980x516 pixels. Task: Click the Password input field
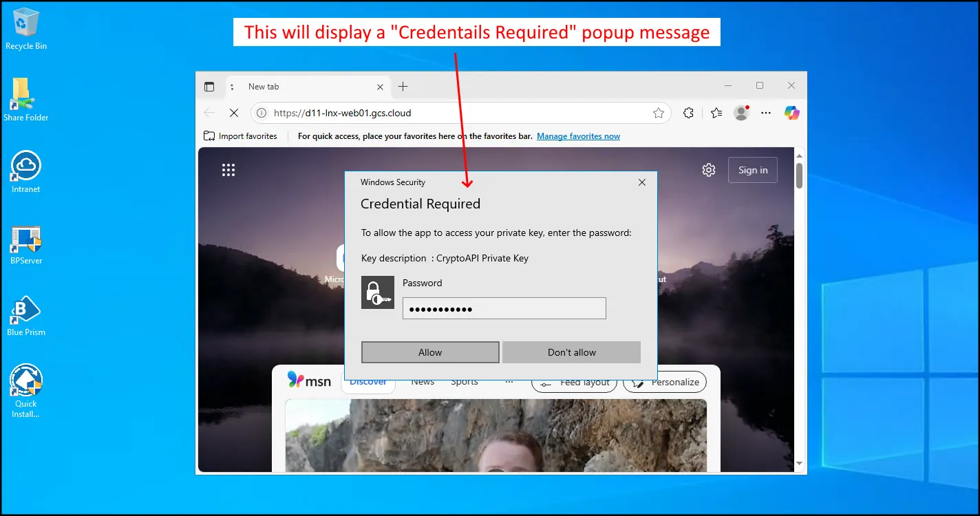[x=504, y=309]
